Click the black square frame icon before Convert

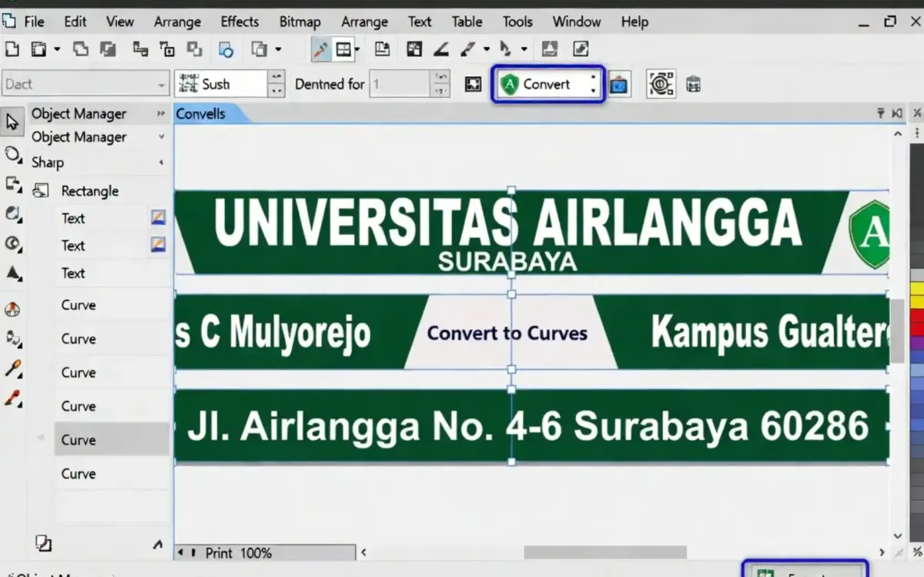(x=474, y=84)
